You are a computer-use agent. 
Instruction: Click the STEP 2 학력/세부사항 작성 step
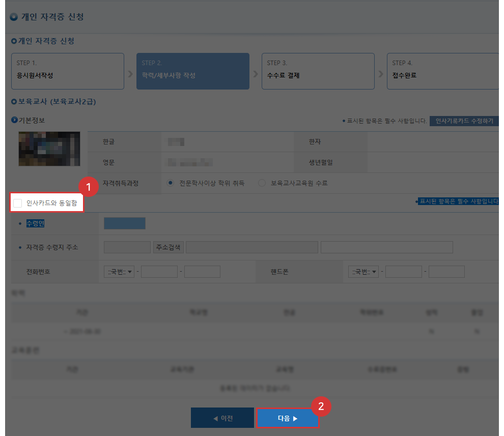click(192, 71)
